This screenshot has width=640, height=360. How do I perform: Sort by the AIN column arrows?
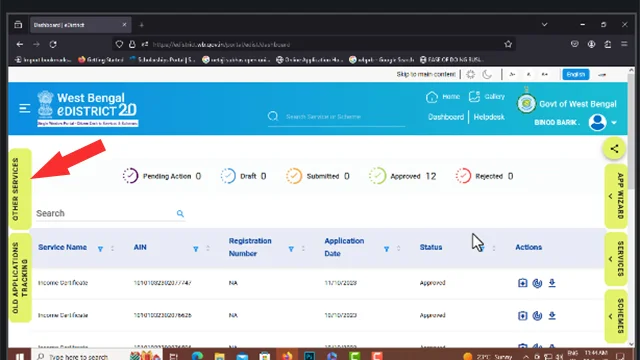(208, 249)
